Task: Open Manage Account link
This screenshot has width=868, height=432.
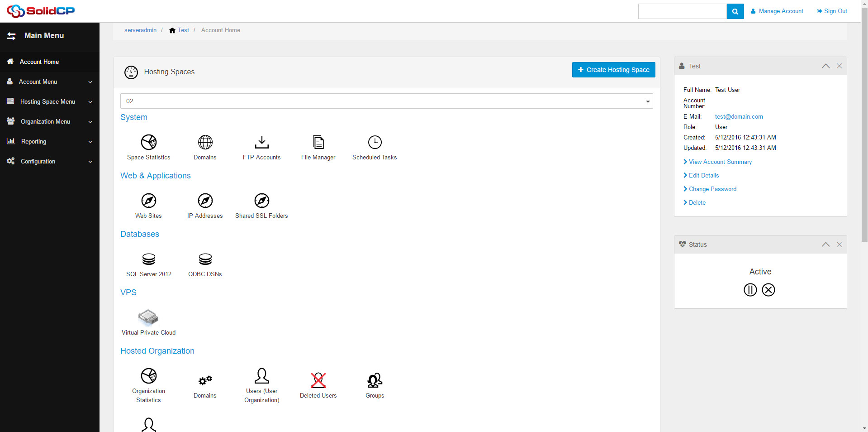Action: [777, 11]
